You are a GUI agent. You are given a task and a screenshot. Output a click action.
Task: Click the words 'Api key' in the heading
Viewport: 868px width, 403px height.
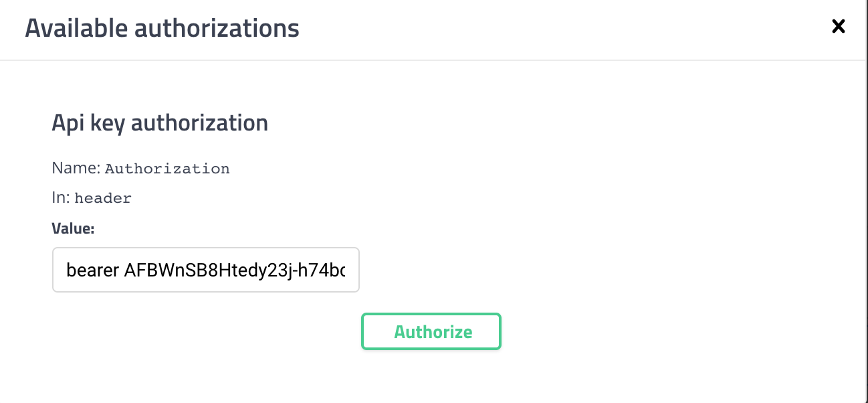tap(88, 123)
